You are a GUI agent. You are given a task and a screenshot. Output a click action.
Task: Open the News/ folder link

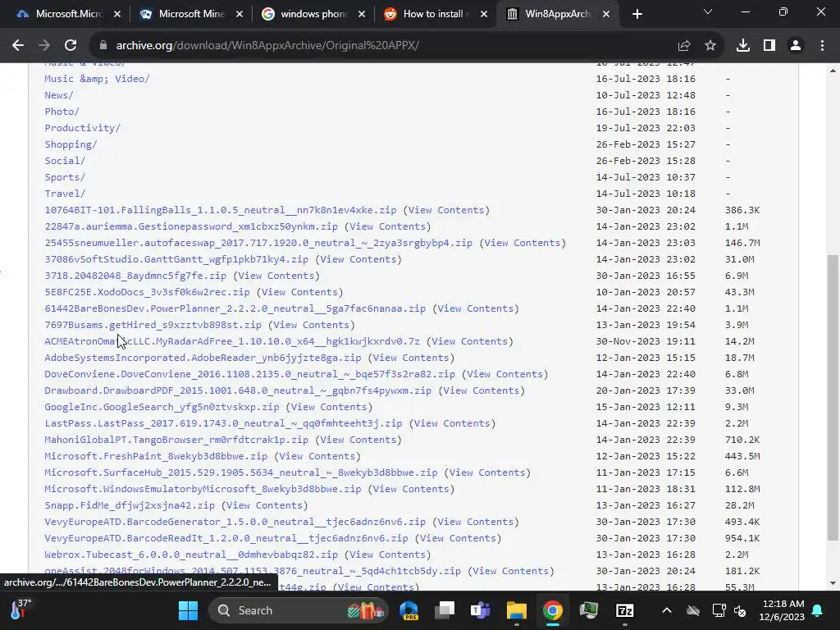[59, 95]
